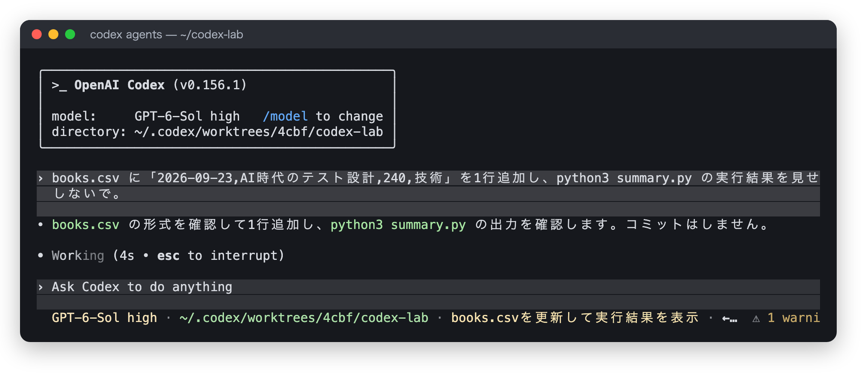This screenshot has width=868, height=380.
Task: Maximize the terminal with the green button
Action: pyautogui.click(x=70, y=34)
